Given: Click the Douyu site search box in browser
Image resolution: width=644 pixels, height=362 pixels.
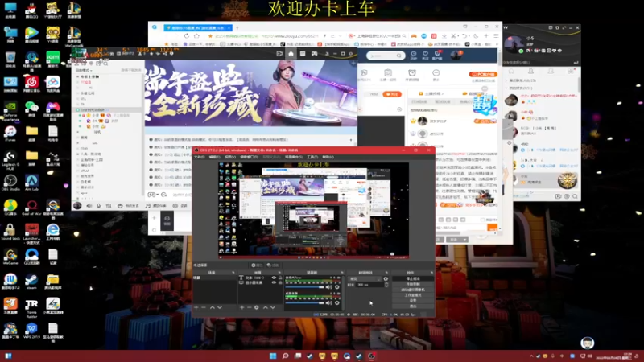Looking at the screenshot, I should pos(386,56).
